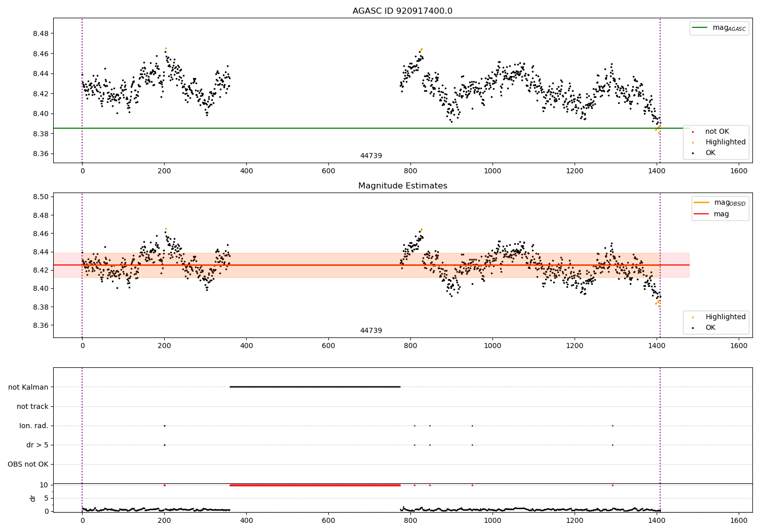The width and height of the screenshot is (760, 532).
Task: Click the 1400 x-tick in bottom panel
Action: [657, 520]
